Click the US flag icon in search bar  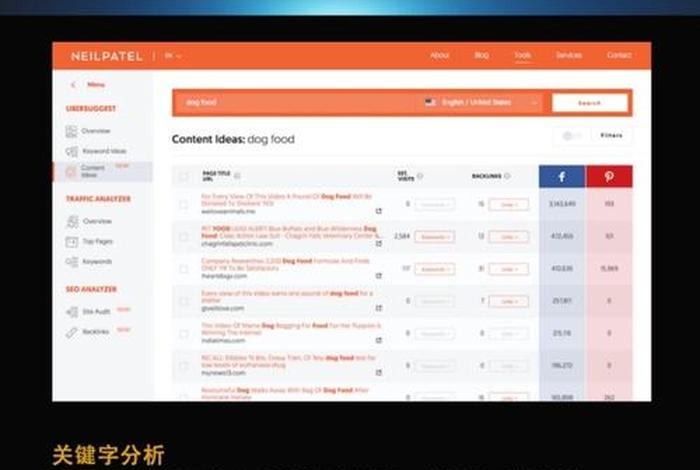pyautogui.click(x=430, y=102)
